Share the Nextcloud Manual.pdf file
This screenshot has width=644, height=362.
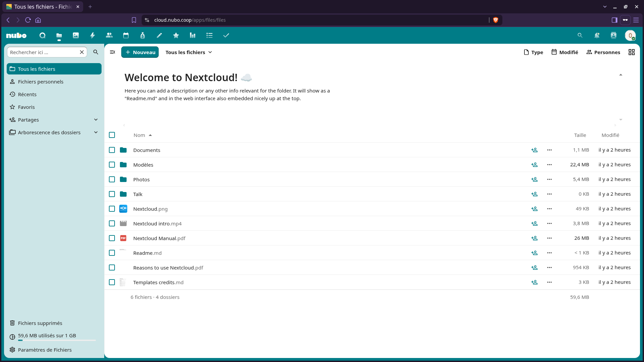534,238
